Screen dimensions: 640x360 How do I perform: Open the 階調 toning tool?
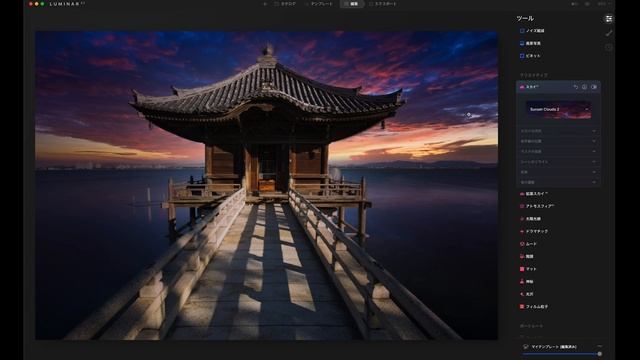[x=527, y=256]
